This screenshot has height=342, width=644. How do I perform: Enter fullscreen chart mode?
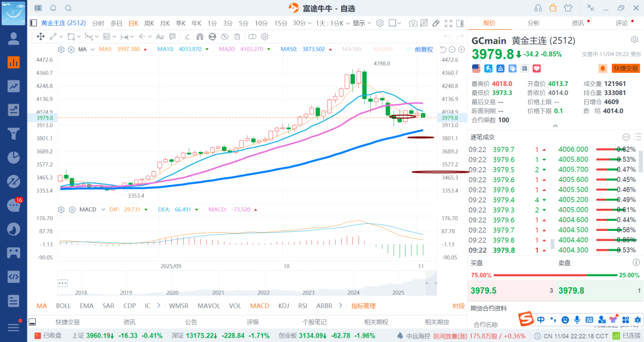pyautogui.click(x=448, y=23)
